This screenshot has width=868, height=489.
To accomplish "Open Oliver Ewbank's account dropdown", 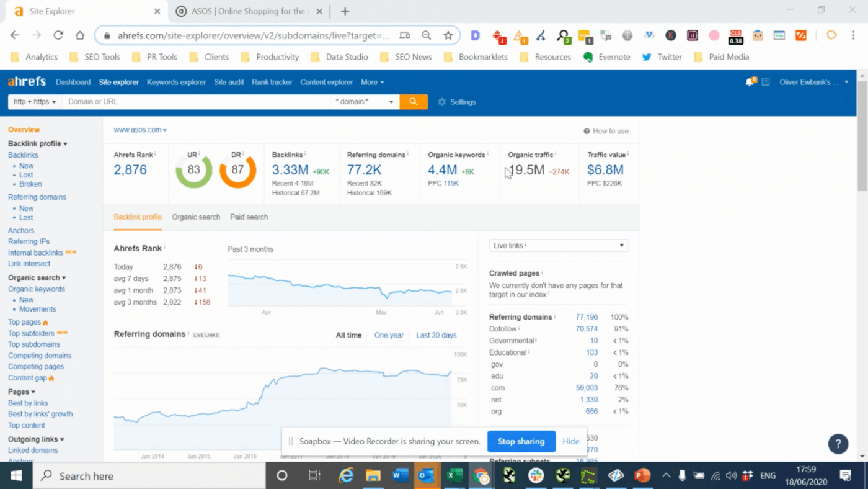I will coord(814,82).
